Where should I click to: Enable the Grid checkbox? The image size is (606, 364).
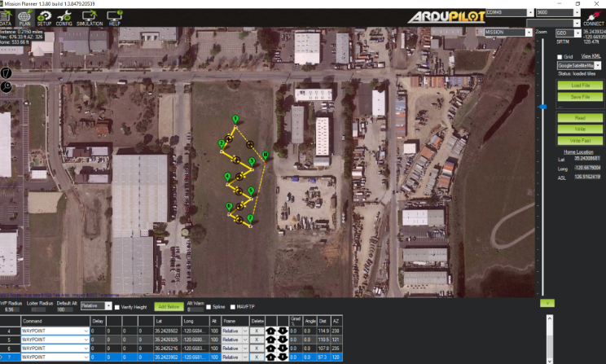tap(560, 57)
